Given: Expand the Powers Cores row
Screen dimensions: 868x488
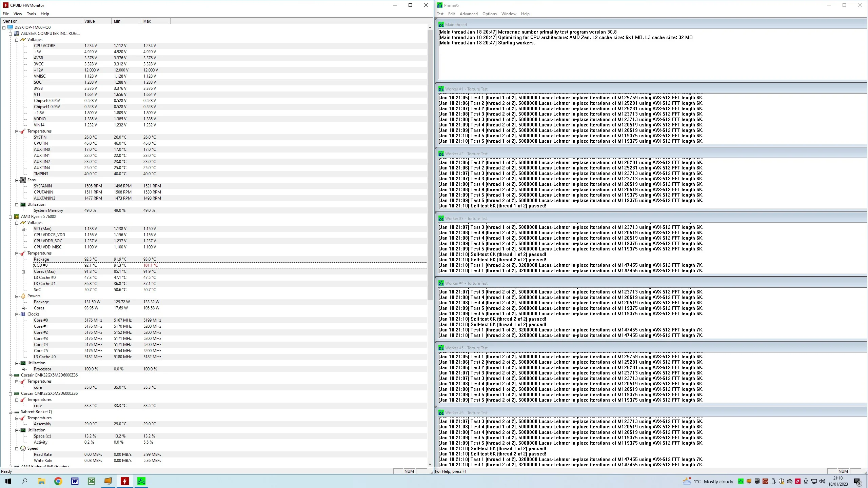Looking at the screenshot, I should pyautogui.click(x=23, y=308).
